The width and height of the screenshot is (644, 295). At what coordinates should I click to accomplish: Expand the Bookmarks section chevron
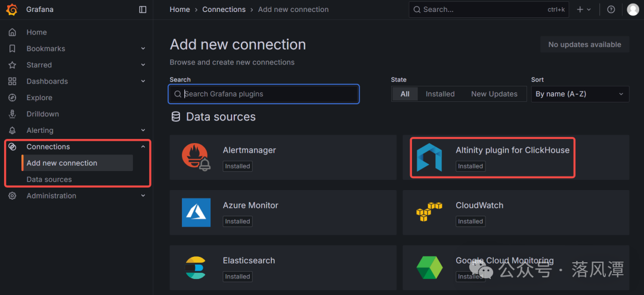[x=143, y=48]
